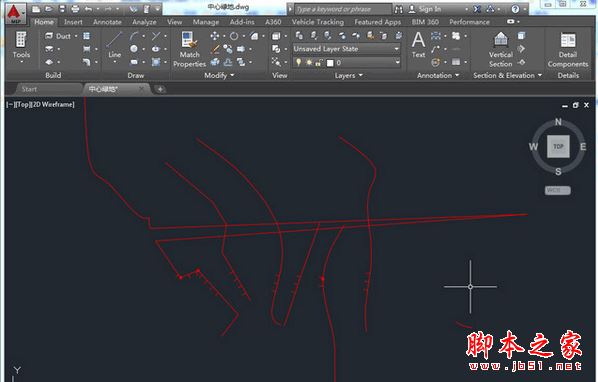Open the Help question mark icon
The width and height of the screenshot is (598, 382).
coord(515,9)
